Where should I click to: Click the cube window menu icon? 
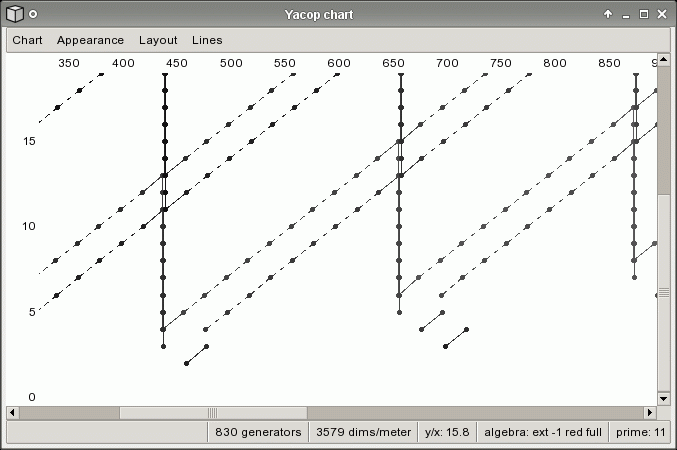coord(14,14)
